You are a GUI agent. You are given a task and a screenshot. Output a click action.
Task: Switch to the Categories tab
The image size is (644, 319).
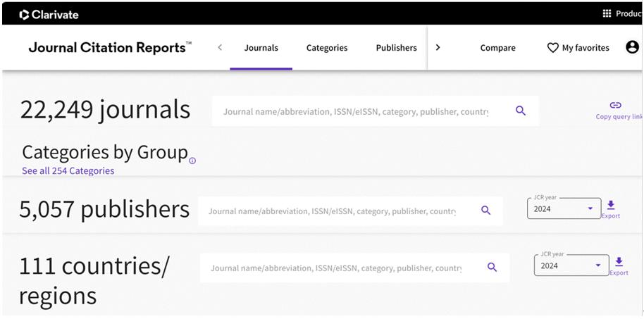click(326, 48)
